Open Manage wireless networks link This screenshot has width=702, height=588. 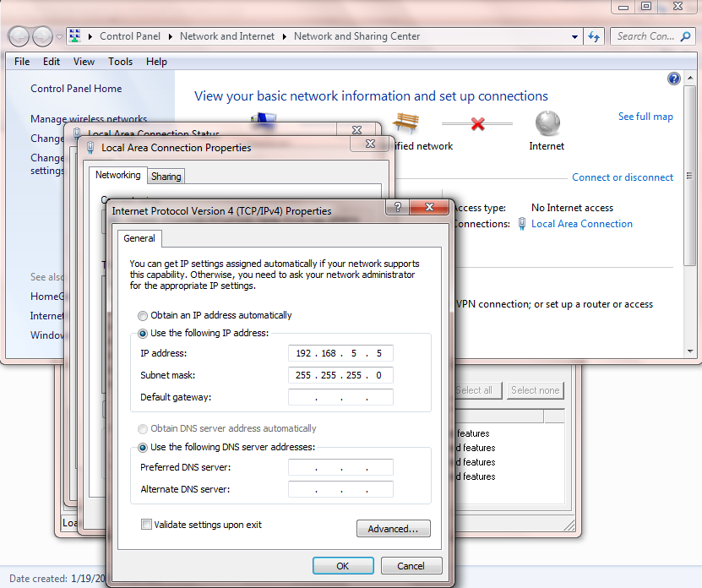[x=89, y=118]
